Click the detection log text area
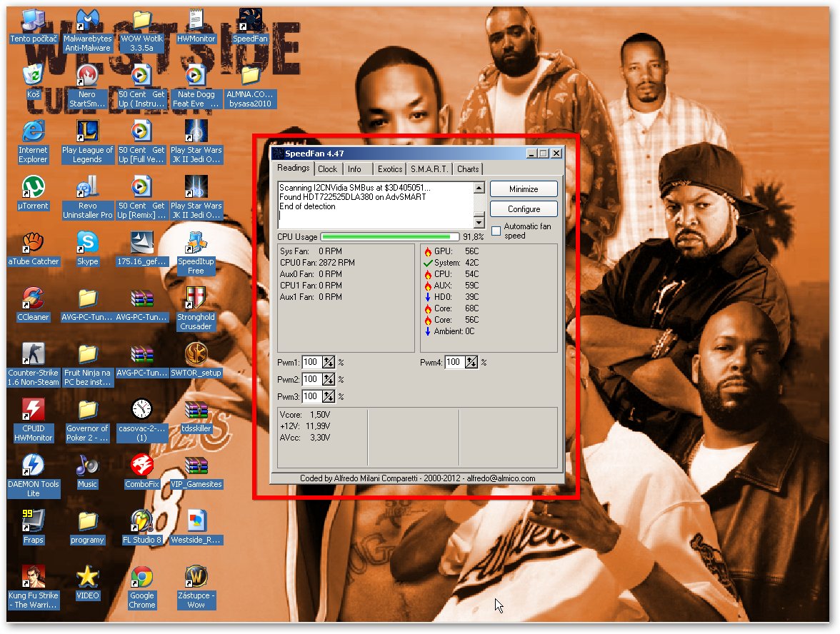This screenshot has height=634, width=840. 376,205
